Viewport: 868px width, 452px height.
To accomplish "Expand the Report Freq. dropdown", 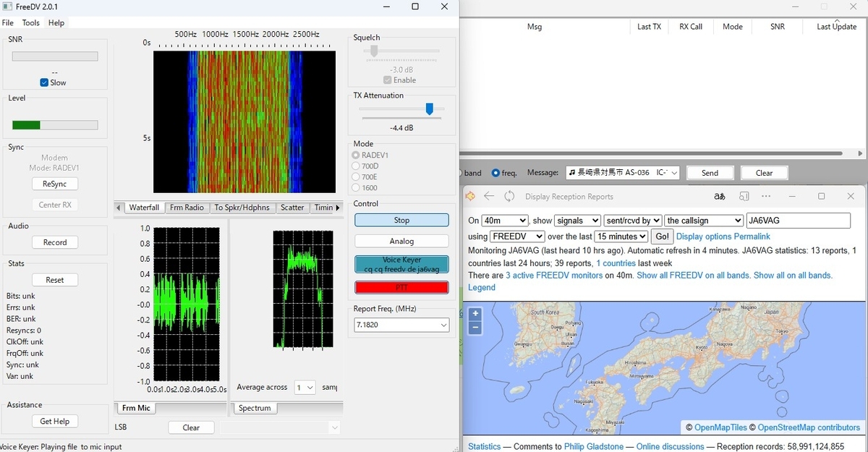I will point(443,325).
